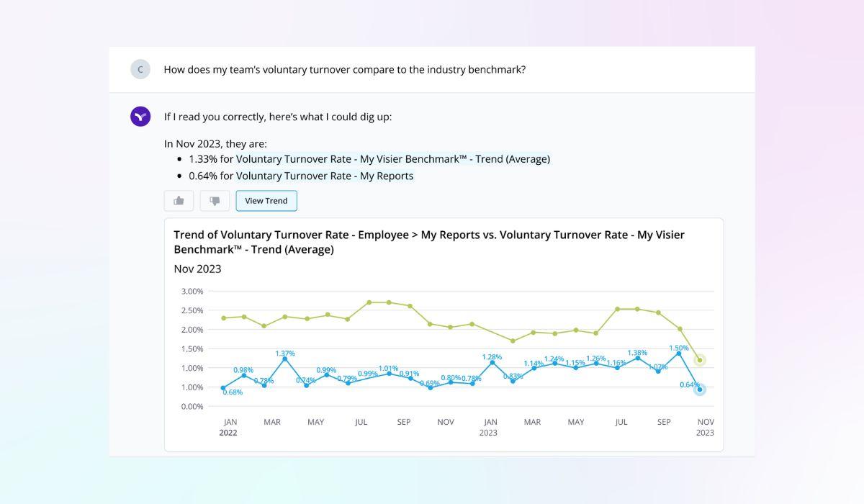Click the 1.28% Jan 2023 data point

[x=492, y=362]
